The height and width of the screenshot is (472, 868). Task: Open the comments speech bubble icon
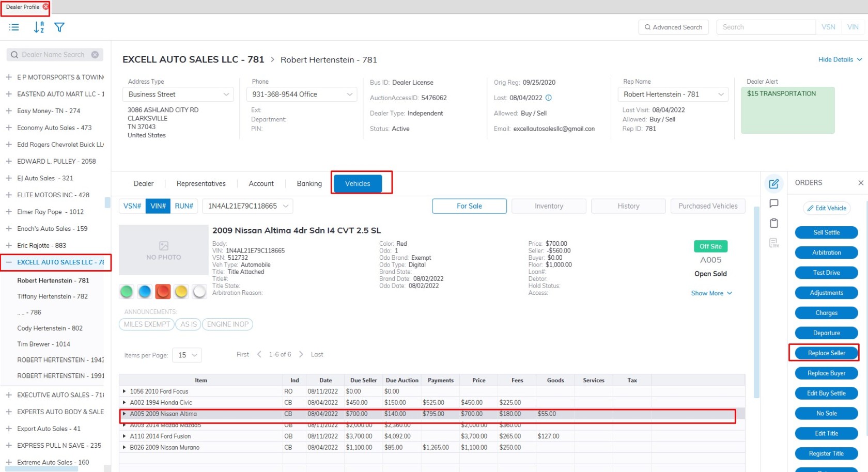773,203
